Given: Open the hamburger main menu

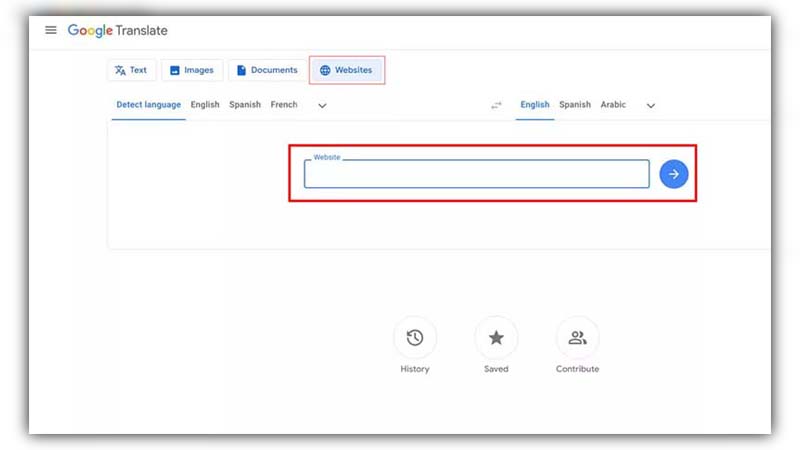Looking at the screenshot, I should (x=51, y=30).
